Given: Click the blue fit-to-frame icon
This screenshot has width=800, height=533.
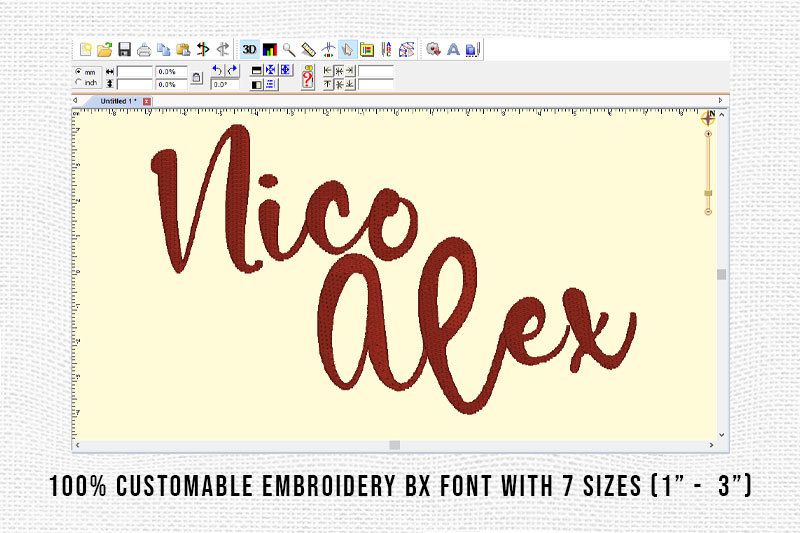Looking at the screenshot, I should (x=285, y=70).
